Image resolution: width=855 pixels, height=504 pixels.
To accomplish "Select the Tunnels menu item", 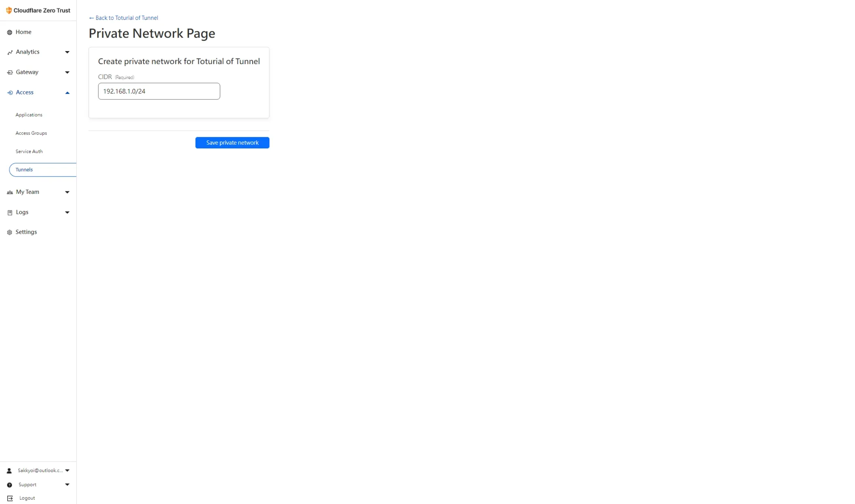I will tap(24, 169).
